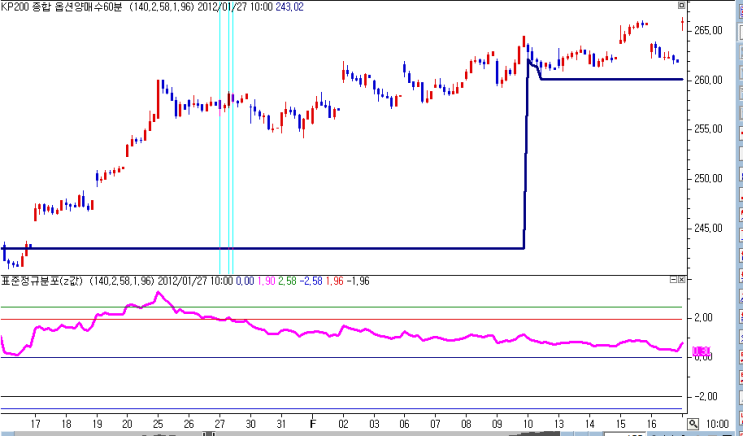Viewport: 743px width, 436px height.
Task: Click the date label 17 on the time axis
Action: (35, 424)
